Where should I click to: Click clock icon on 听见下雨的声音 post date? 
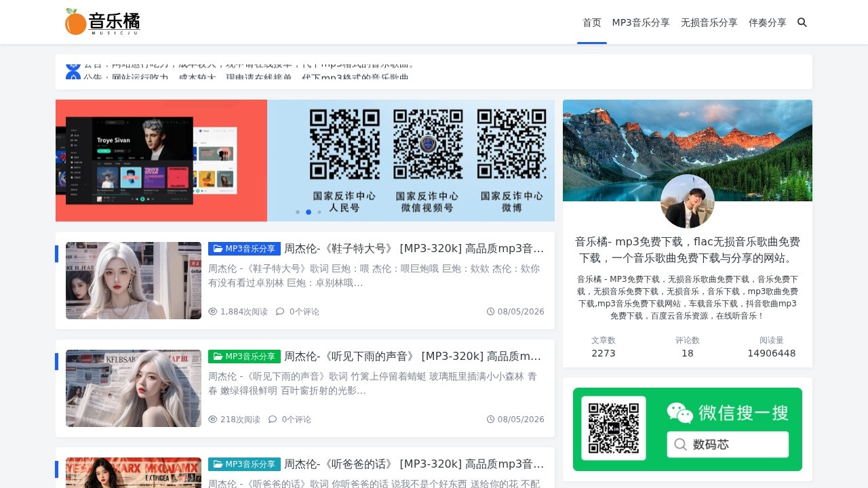(490, 420)
